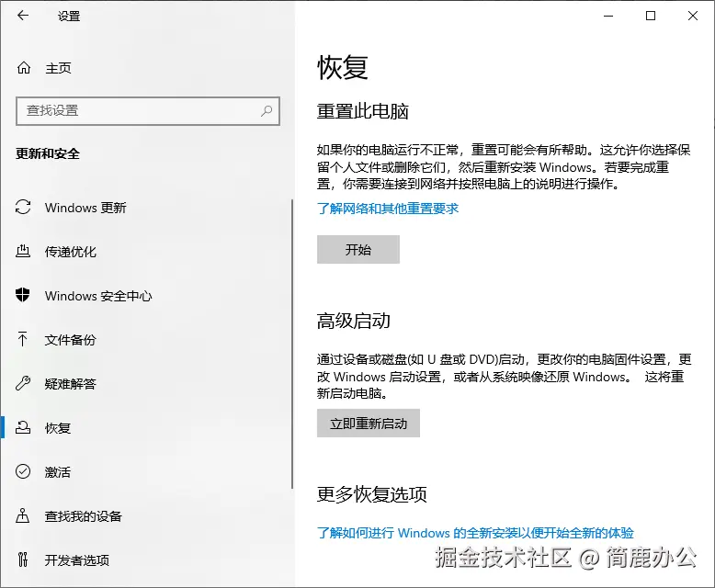This screenshot has height=588, width=715.
Task: Maximize the Settings window
Action: (x=651, y=16)
